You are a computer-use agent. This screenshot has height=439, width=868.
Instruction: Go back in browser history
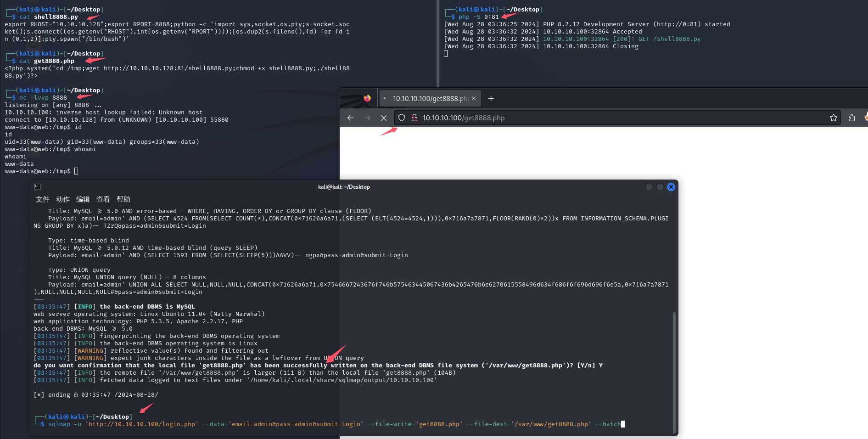[x=351, y=118]
